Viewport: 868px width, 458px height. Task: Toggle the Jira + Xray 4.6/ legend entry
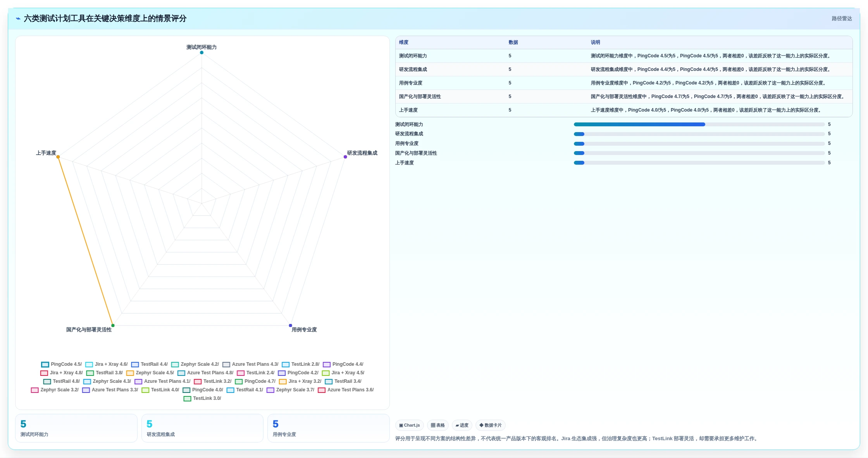pyautogui.click(x=106, y=364)
